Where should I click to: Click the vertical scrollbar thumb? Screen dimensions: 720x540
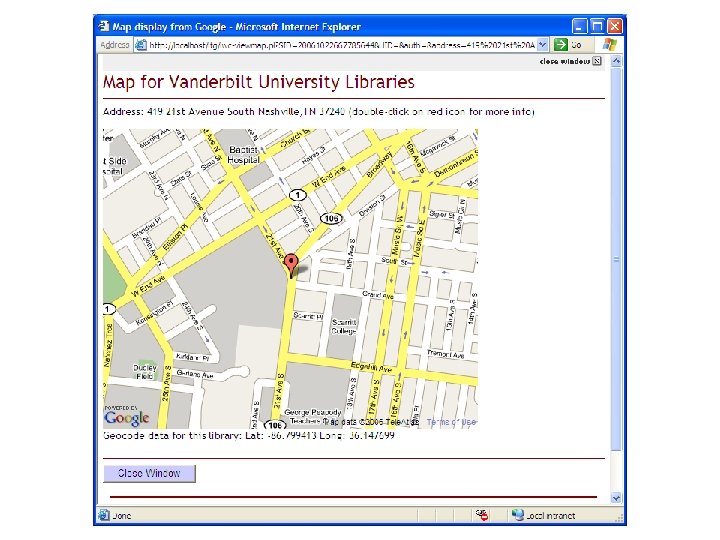tap(616, 259)
